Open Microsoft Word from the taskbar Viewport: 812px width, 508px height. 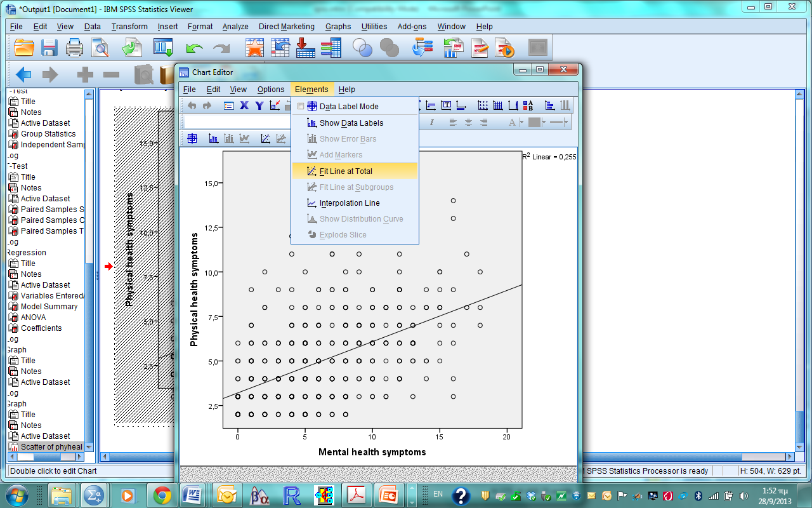(x=193, y=495)
